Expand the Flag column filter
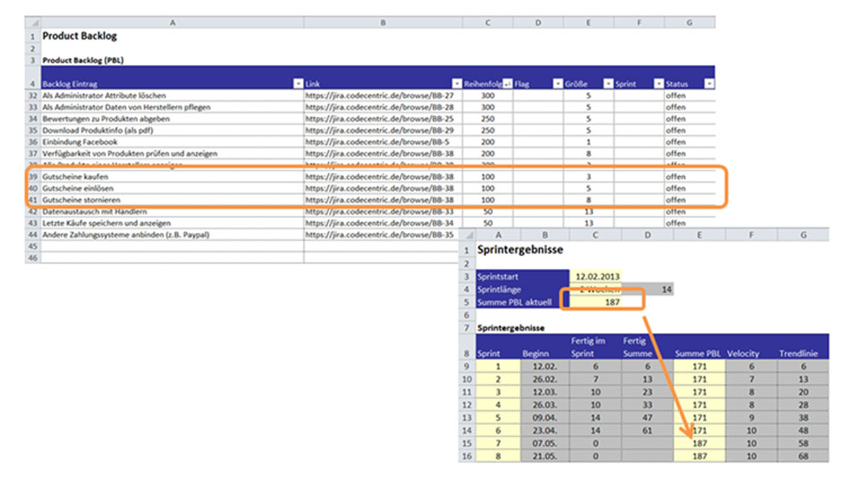 click(x=557, y=84)
